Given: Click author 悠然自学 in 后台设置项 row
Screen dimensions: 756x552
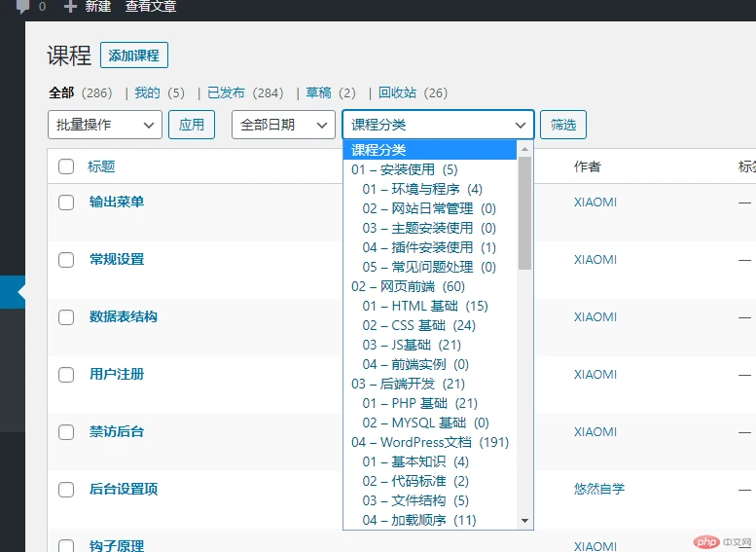Looking at the screenshot, I should pyautogui.click(x=599, y=489).
